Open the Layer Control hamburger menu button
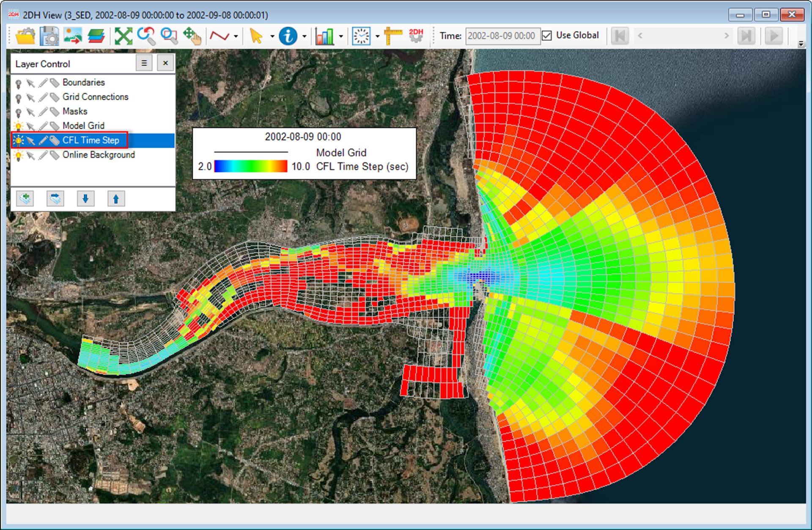Screen dimensions: 812x530 coord(144,63)
